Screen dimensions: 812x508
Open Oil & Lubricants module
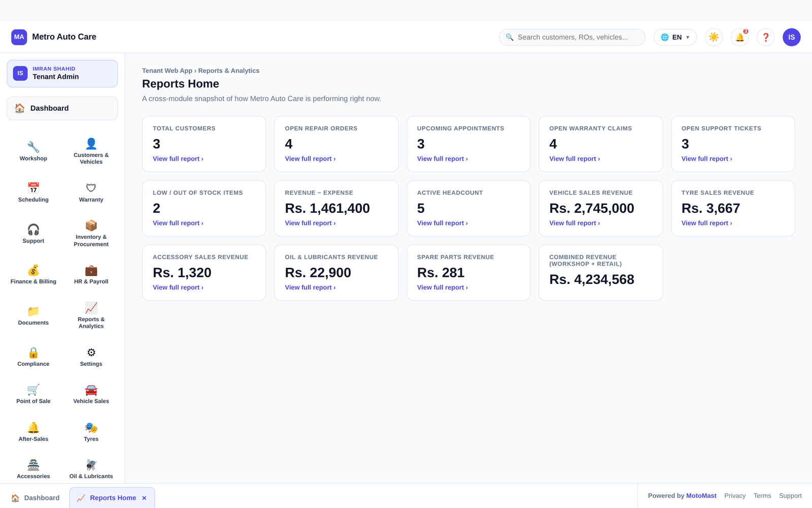click(x=91, y=469)
